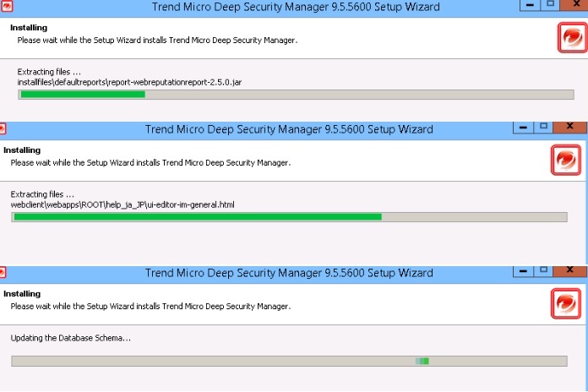Minimize the report-webreputationreport extraction window

click(x=529, y=5)
